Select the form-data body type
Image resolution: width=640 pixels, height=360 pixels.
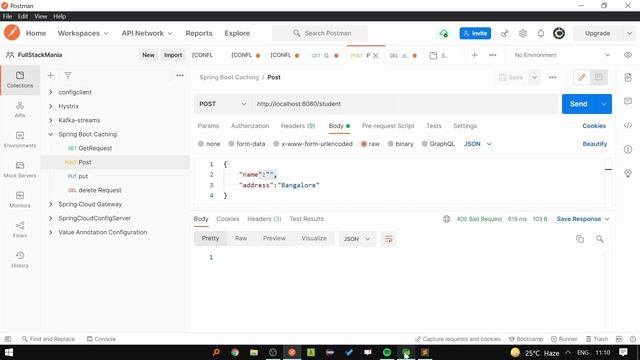(247, 144)
